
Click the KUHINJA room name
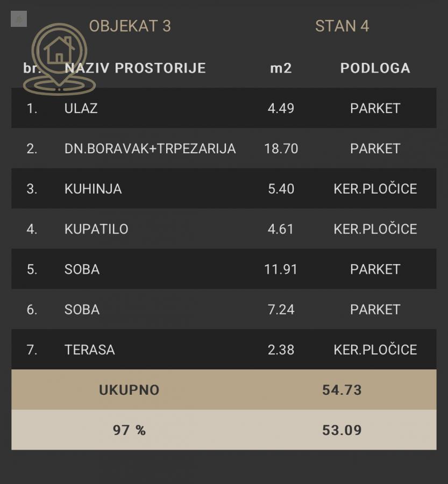click(x=93, y=189)
